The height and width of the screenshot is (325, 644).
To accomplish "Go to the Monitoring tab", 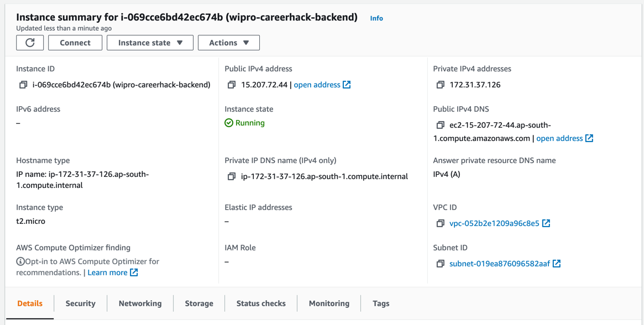I will 329,303.
